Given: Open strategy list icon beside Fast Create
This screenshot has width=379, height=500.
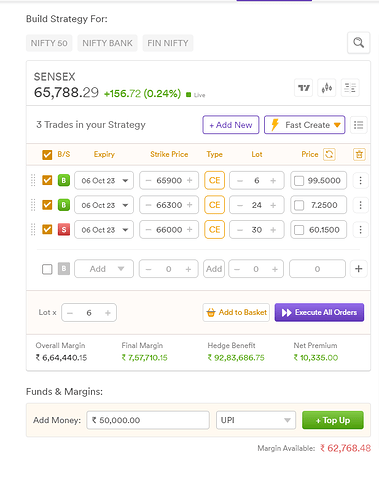Looking at the screenshot, I should (358, 125).
